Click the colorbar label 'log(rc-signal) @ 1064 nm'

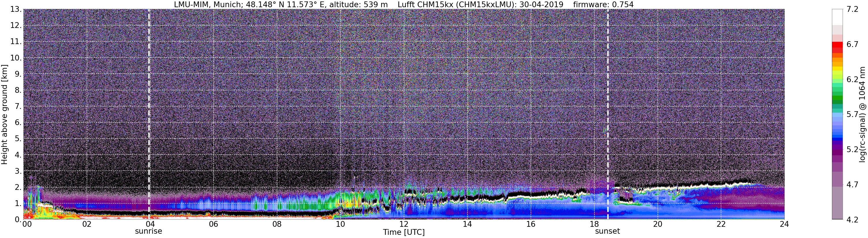point(862,114)
